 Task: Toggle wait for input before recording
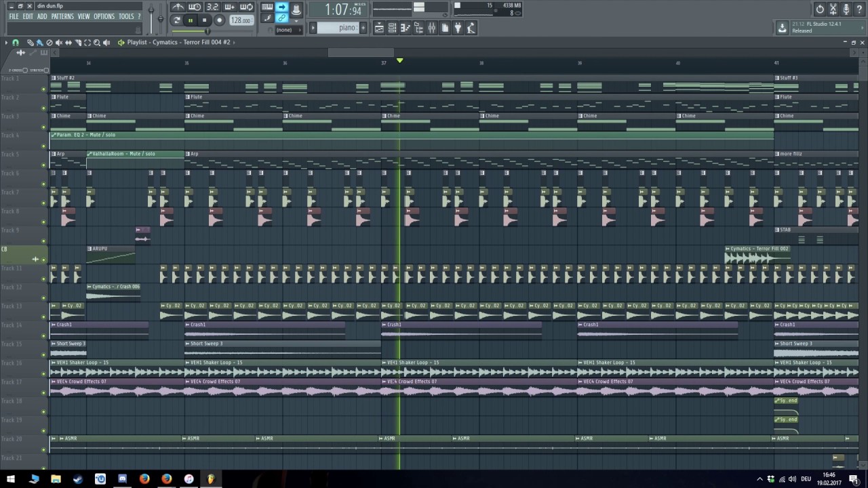195,7
